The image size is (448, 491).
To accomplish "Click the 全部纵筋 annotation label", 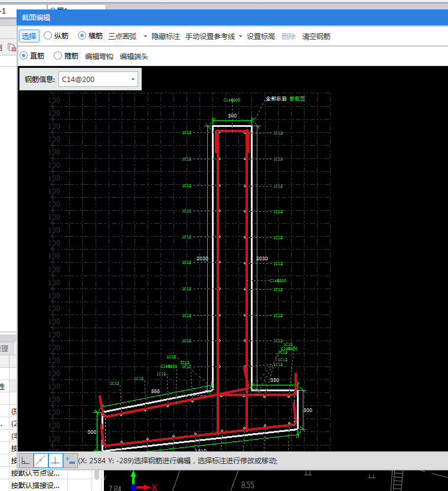I will [x=276, y=99].
